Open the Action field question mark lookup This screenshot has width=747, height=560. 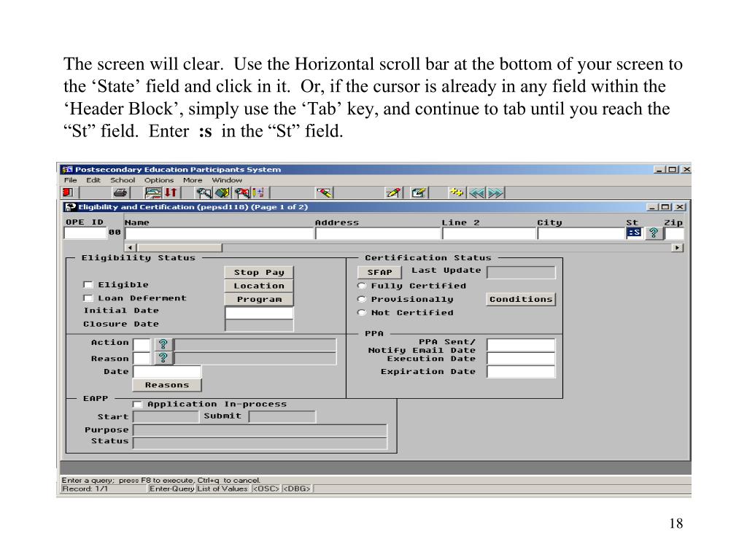click(163, 344)
